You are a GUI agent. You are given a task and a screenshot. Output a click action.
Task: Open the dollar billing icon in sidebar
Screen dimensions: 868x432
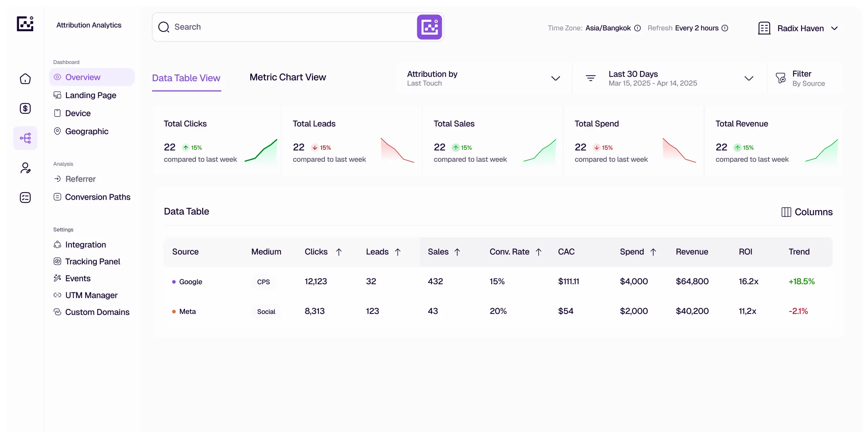pyautogui.click(x=25, y=108)
